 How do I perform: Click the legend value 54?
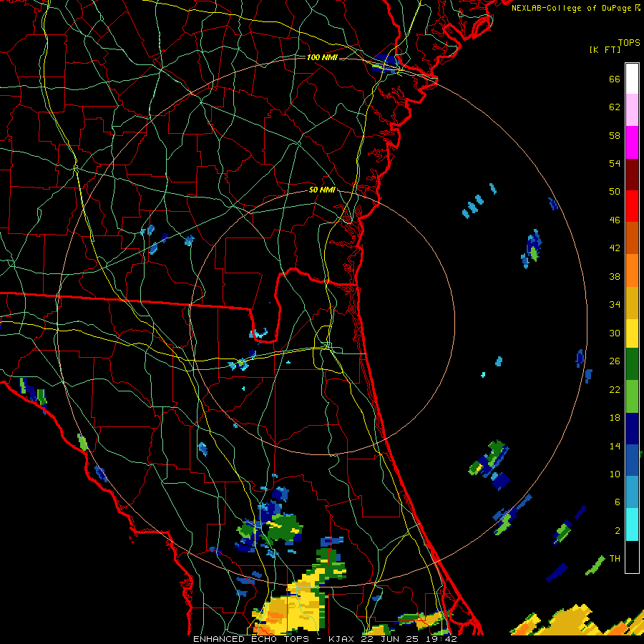click(615, 163)
